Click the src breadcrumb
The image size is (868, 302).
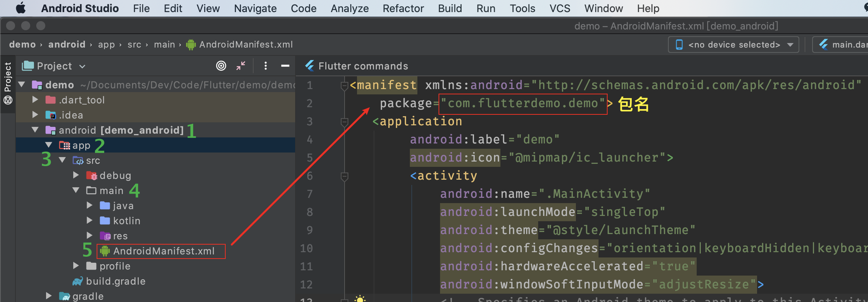pos(134,45)
